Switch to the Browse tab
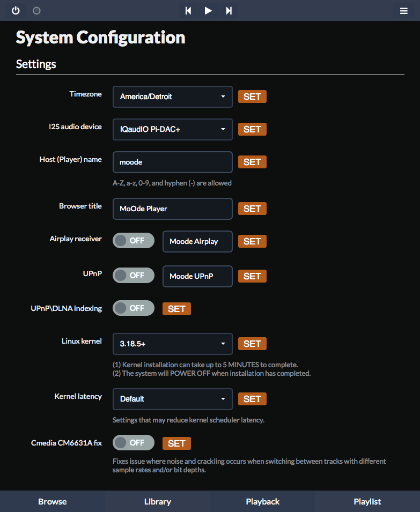 tap(52, 502)
